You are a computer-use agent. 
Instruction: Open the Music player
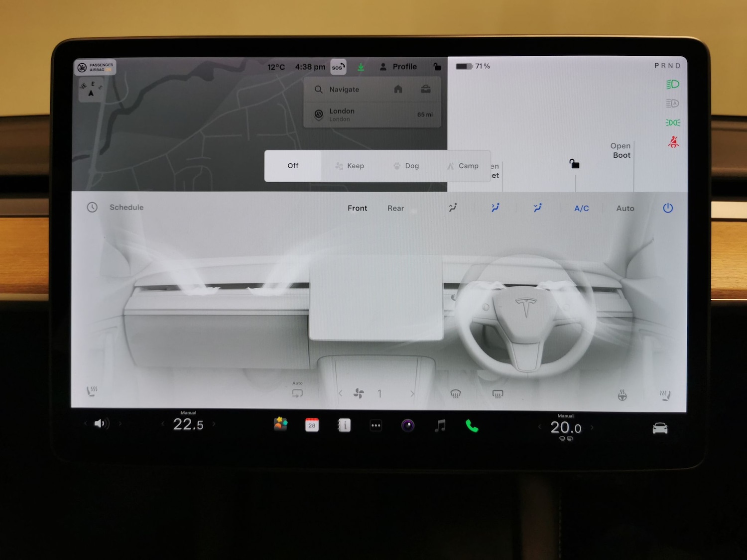pos(440,426)
